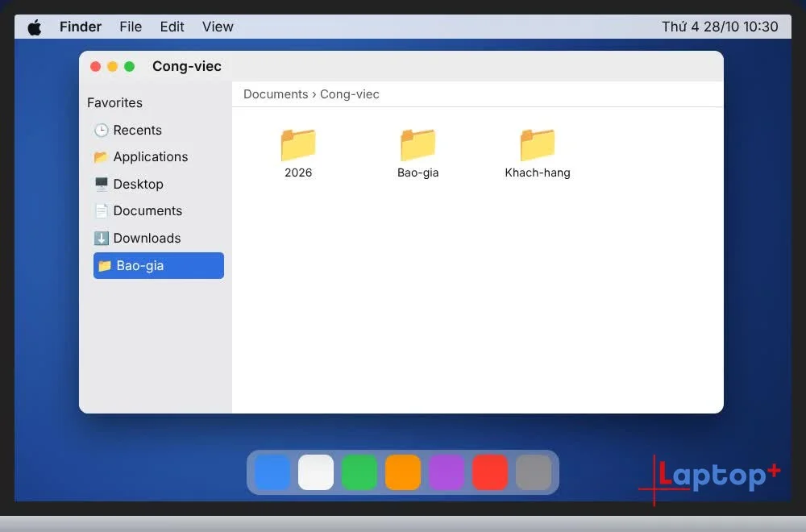Minimize the Cong-viec window
This screenshot has width=806, height=532.
[113, 66]
